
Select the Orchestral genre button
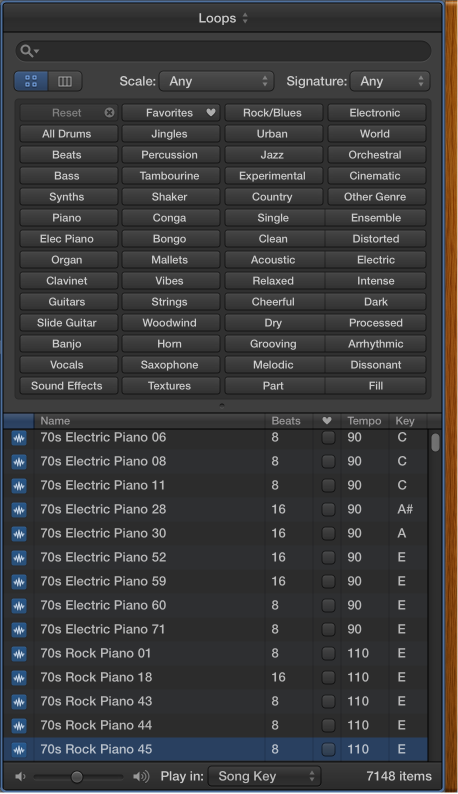tap(376, 154)
